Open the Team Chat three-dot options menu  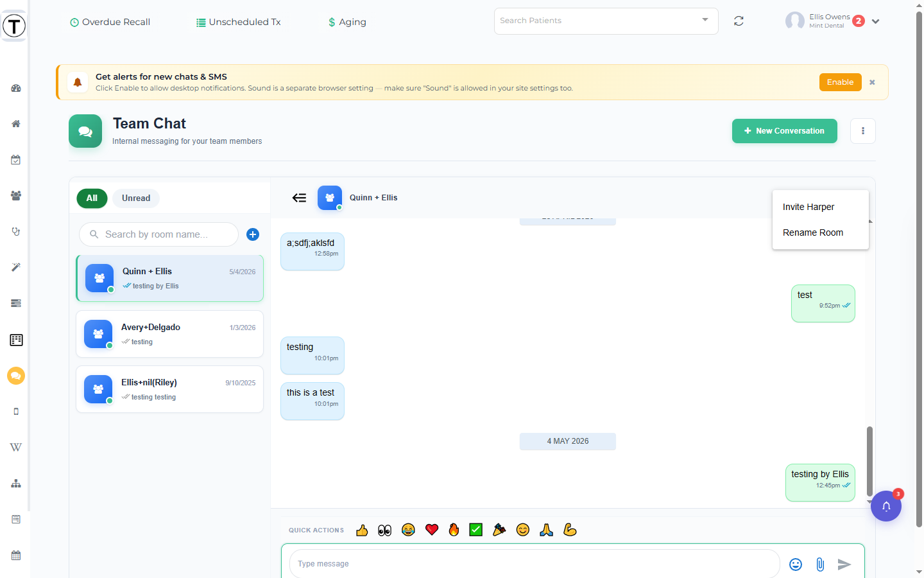(x=863, y=131)
